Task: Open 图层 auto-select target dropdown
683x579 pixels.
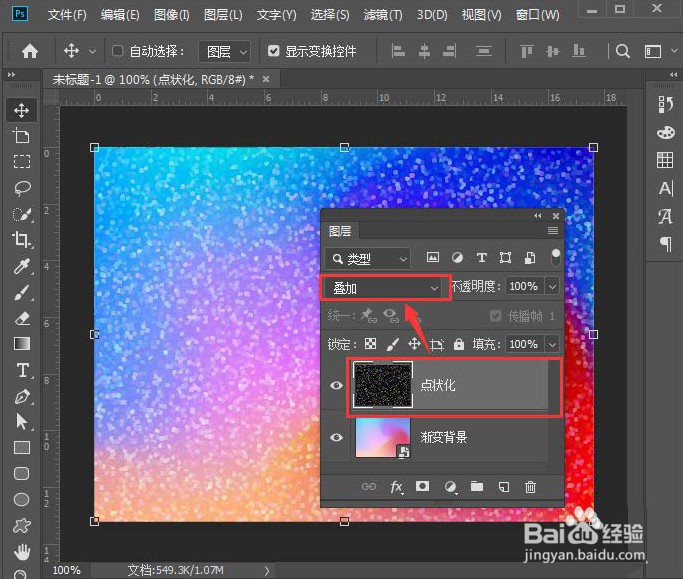Action: pyautogui.click(x=225, y=52)
